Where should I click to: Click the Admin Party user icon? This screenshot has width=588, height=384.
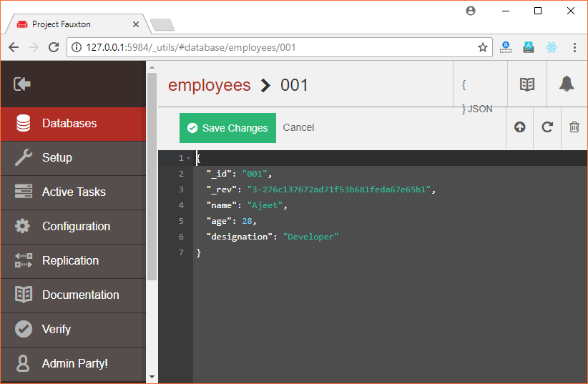point(23,363)
